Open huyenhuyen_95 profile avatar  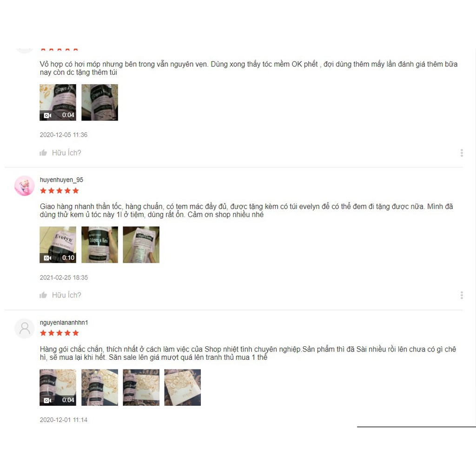tap(25, 186)
